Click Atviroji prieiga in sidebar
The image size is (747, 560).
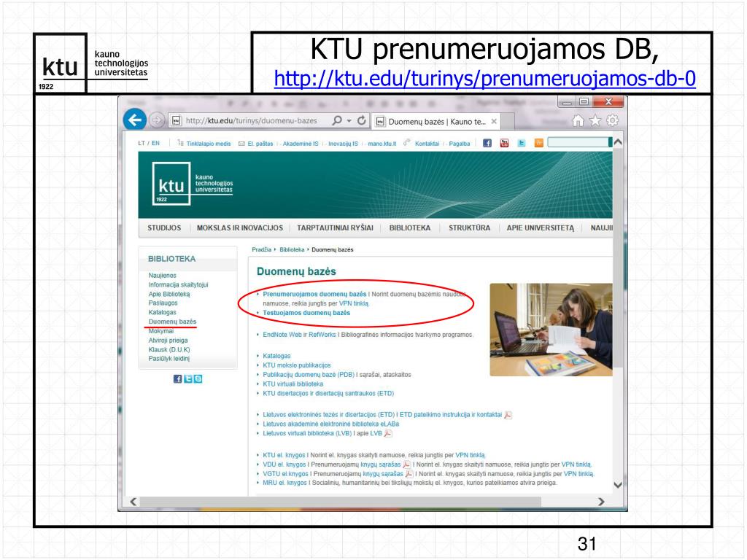pyautogui.click(x=168, y=341)
